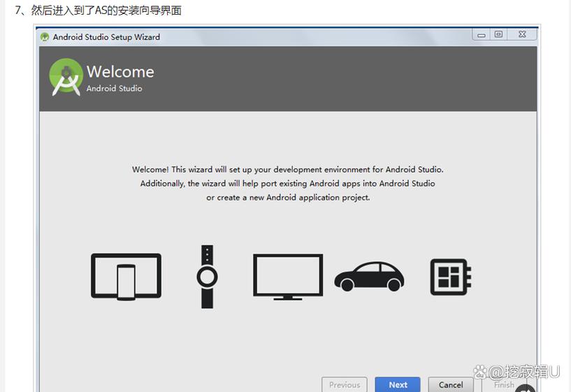Click the Android Wear watch icon
This screenshot has height=392, width=571.
[207, 277]
